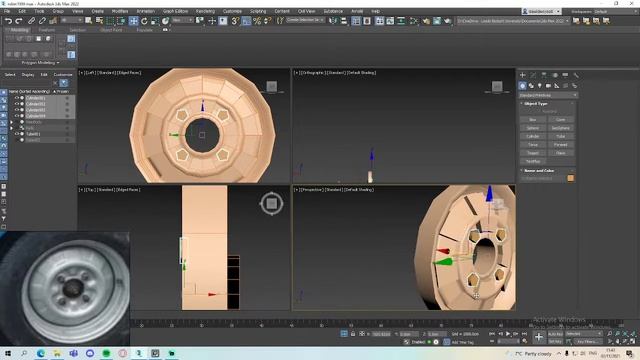
Task: Click the Teapot primitive button
Action: 533,153
